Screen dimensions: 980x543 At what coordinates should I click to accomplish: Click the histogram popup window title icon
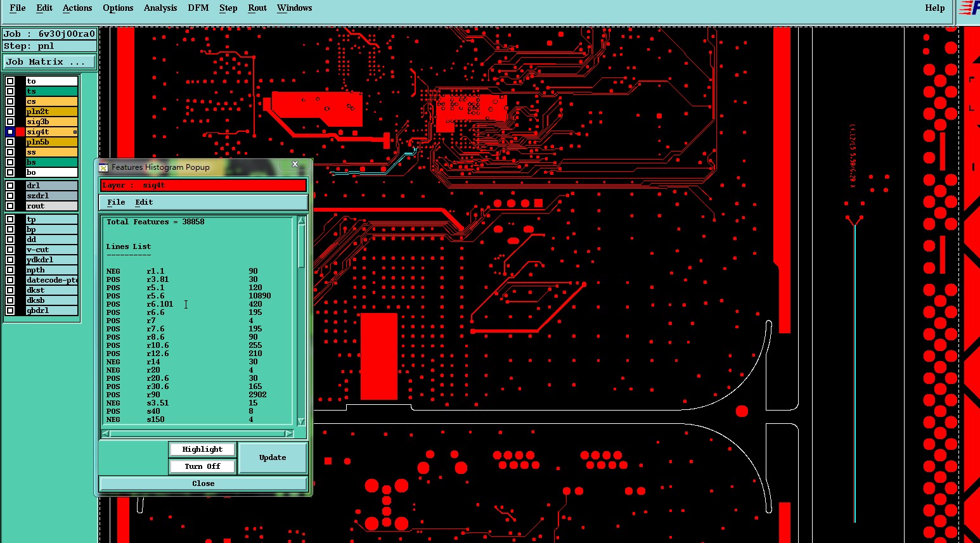click(103, 167)
